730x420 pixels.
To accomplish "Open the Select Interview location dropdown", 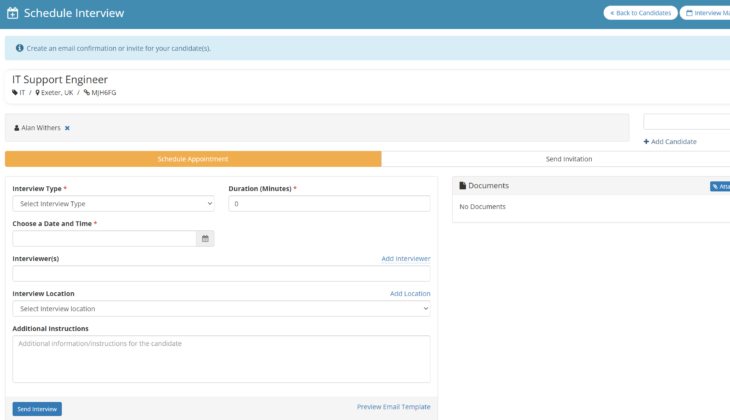I will [221, 309].
